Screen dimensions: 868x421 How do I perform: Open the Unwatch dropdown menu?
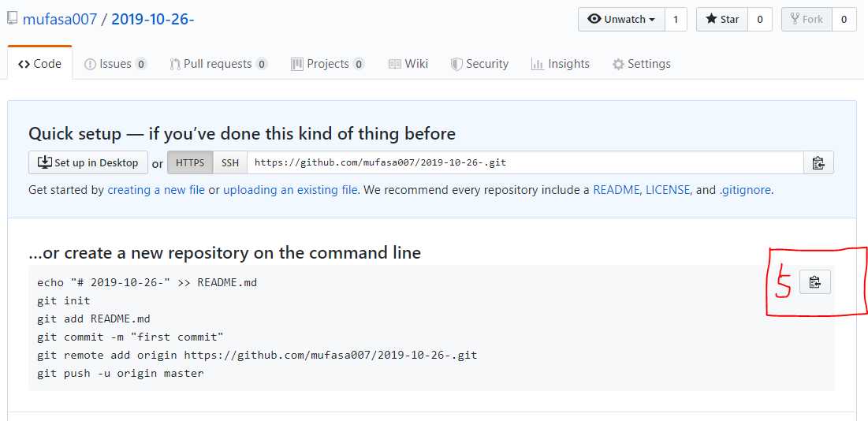[x=621, y=20]
